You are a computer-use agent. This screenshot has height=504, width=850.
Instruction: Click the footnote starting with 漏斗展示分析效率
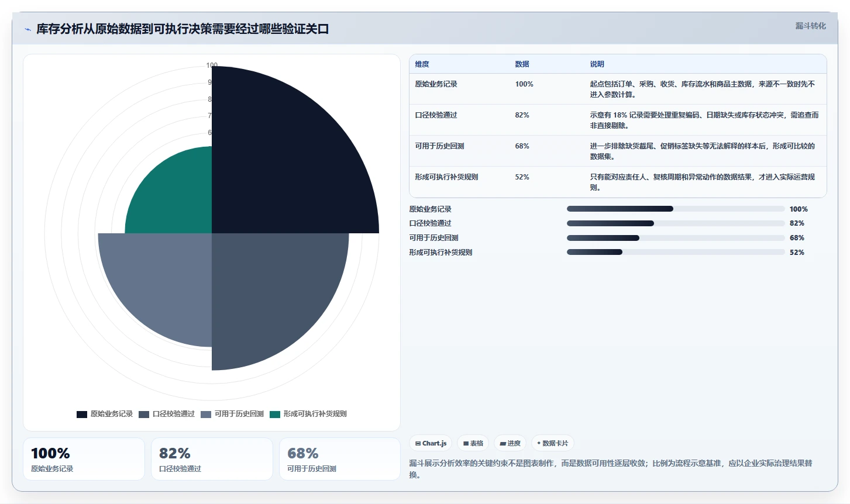611,469
